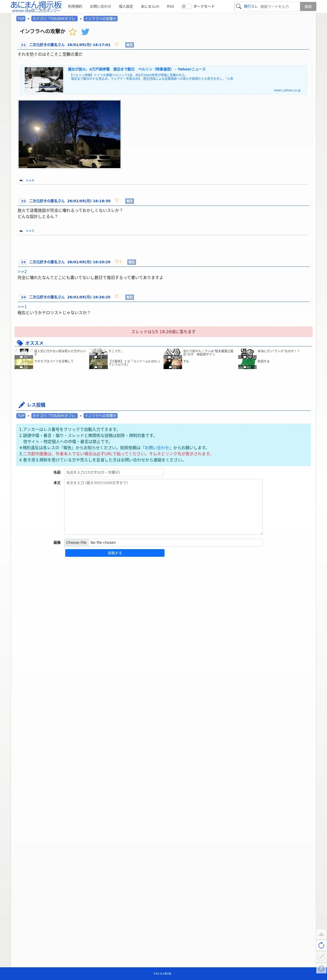Click the search magnifier icon in the header

click(x=239, y=6)
